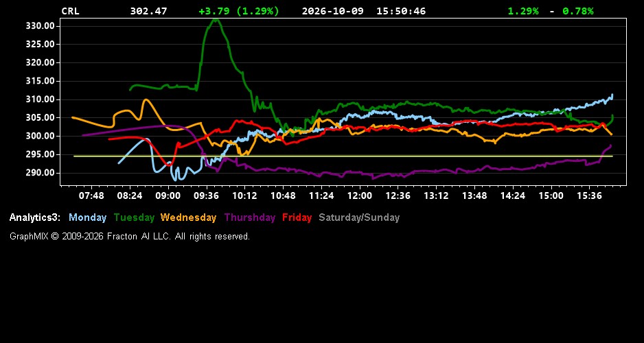Click the +3.79 (1.29%) change value
644x343 pixels.
pos(239,12)
